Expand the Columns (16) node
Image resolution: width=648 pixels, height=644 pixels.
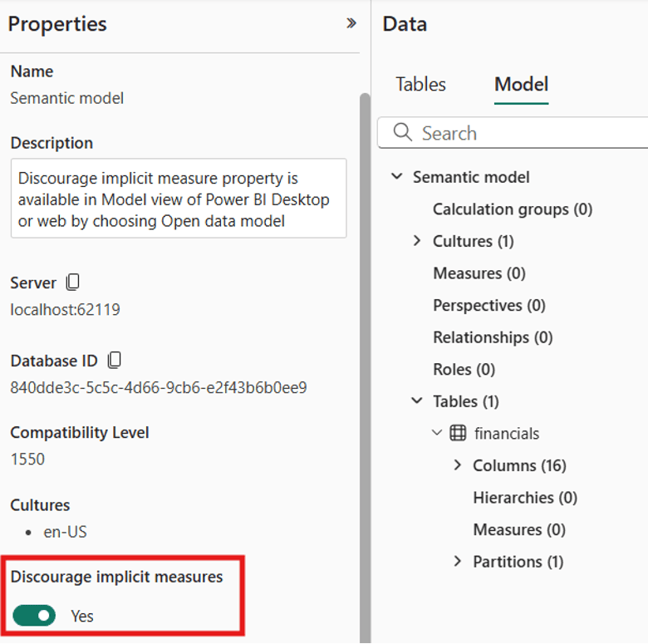(x=457, y=465)
